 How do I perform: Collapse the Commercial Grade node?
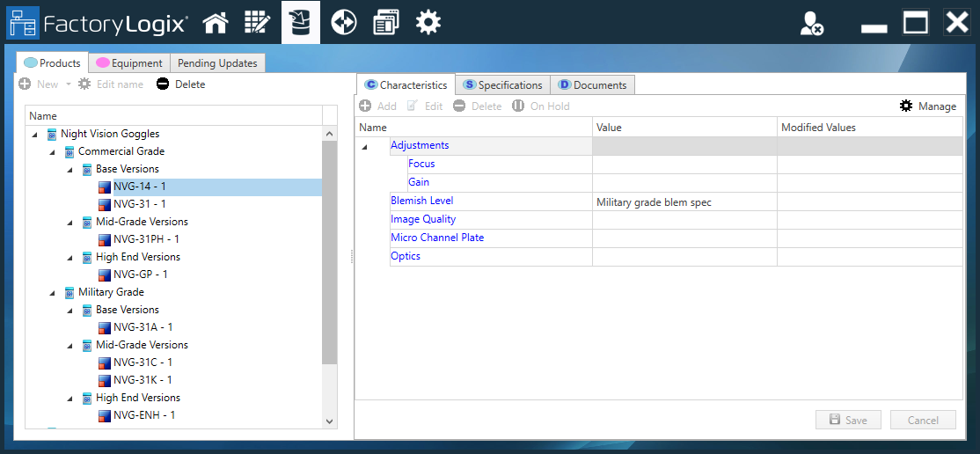52,152
